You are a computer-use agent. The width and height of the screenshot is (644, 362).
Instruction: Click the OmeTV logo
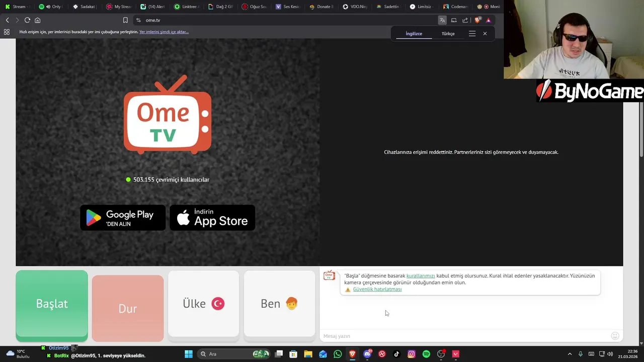tap(168, 115)
